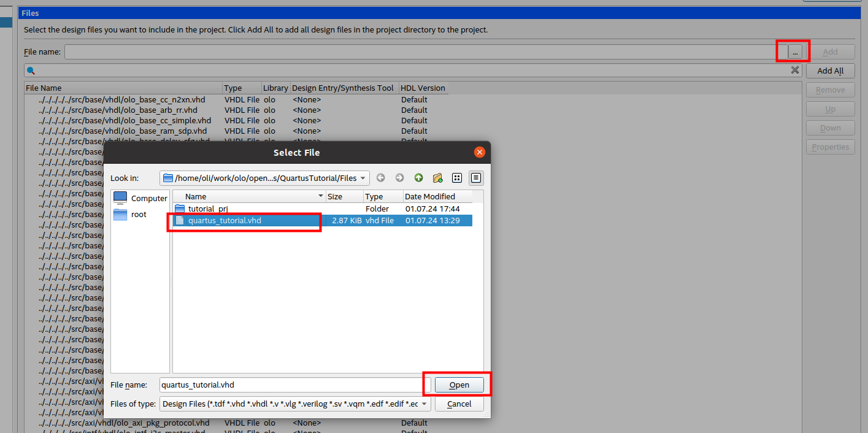868x433 pixels.
Task: Sort the dialog by Date Modified column
Action: pyautogui.click(x=438, y=196)
